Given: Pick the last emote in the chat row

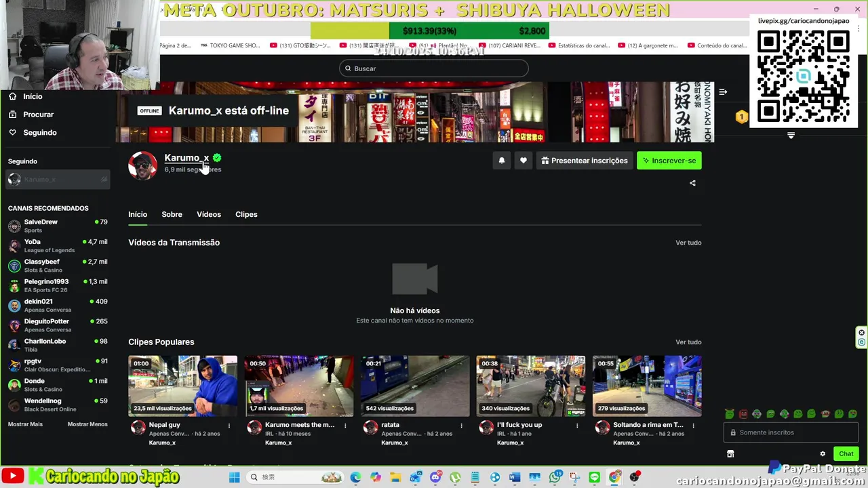Looking at the screenshot, I should (853, 413).
